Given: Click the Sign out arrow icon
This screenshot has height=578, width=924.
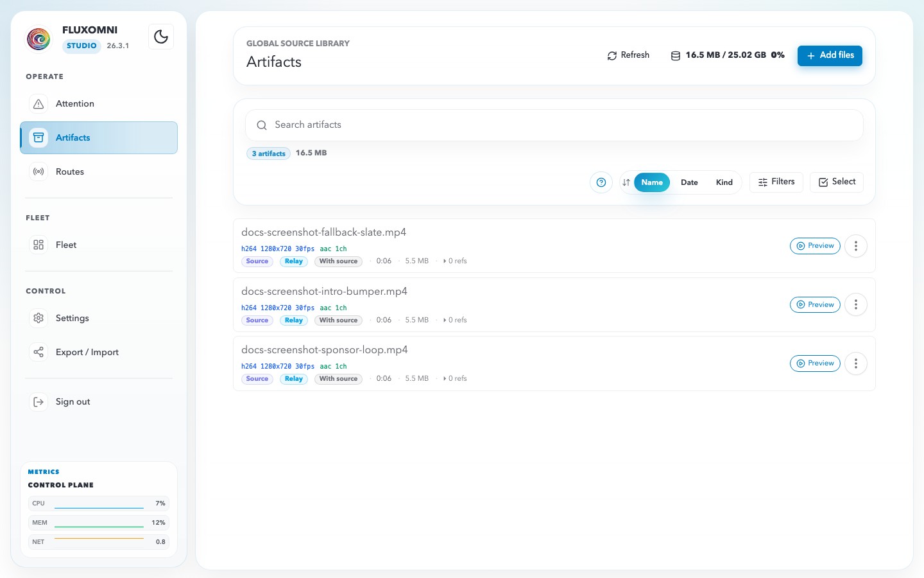Looking at the screenshot, I should 38,401.
